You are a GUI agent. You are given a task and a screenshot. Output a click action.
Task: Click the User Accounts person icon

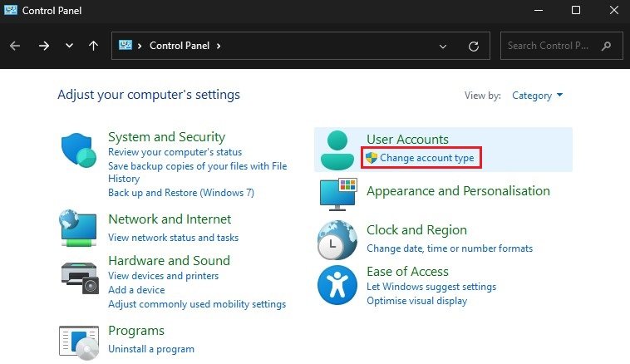pyautogui.click(x=337, y=150)
